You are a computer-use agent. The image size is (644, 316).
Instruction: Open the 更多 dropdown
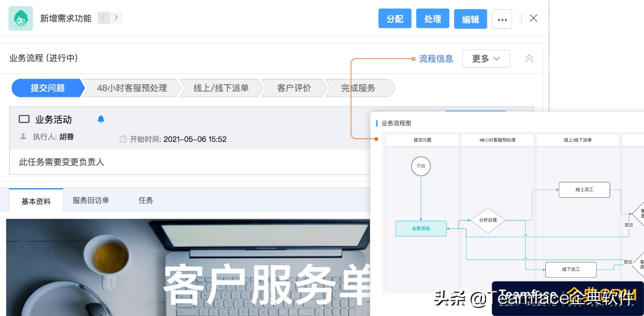click(486, 59)
